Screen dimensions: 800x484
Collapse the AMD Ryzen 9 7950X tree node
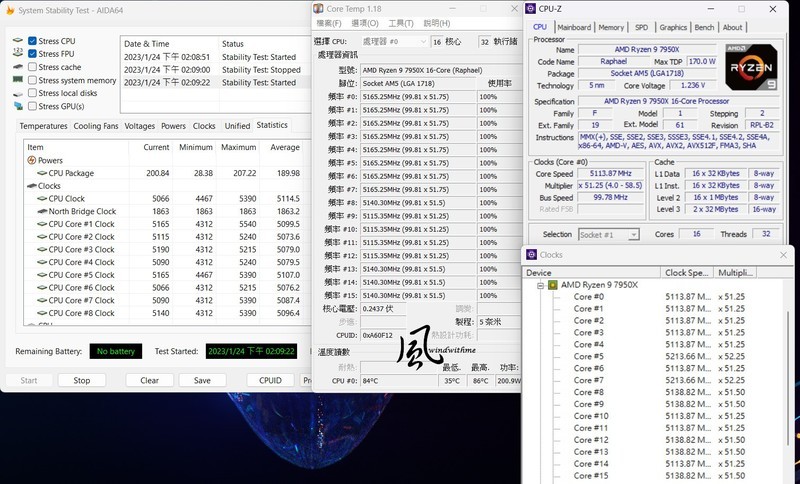coord(540,285)
